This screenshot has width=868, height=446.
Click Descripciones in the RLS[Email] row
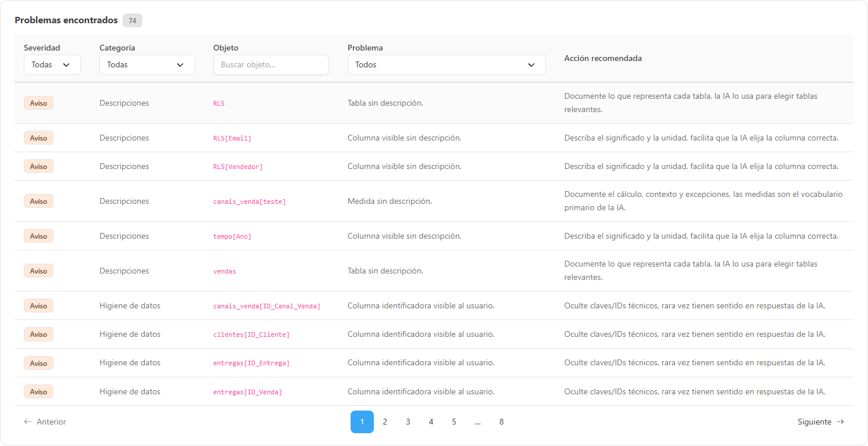tap(124, 138)
